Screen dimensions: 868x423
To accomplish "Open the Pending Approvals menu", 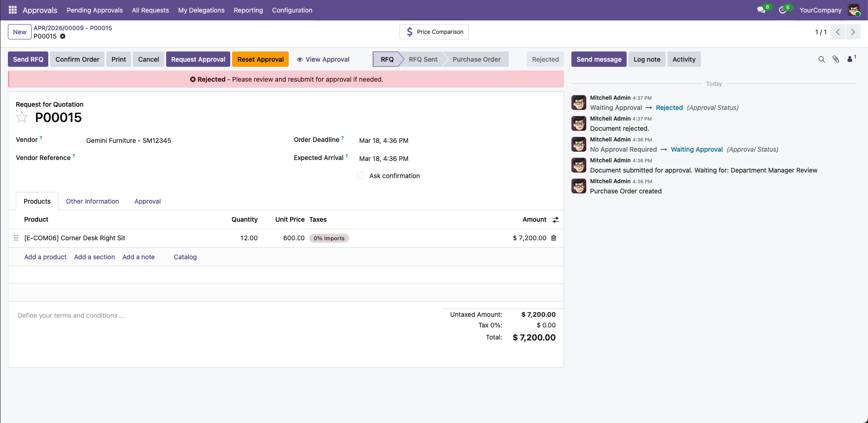I will click(95, 10).
